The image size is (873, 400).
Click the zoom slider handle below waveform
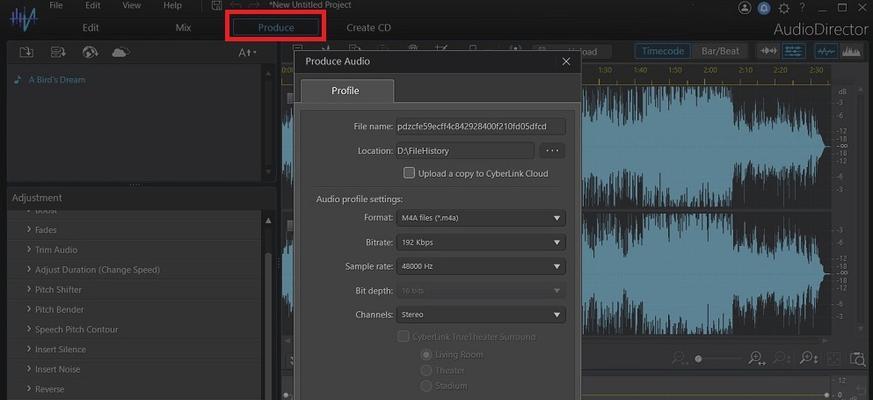[x=698, y=359]
